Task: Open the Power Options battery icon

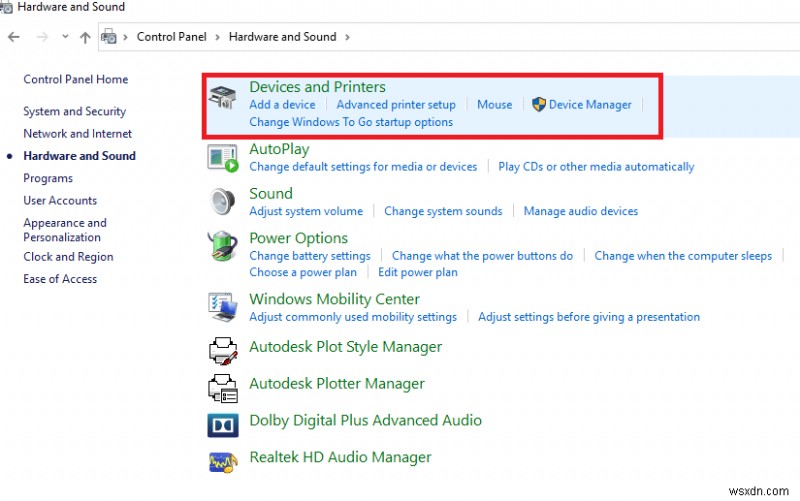Action: pyautogui.click(x=222, y=247)
